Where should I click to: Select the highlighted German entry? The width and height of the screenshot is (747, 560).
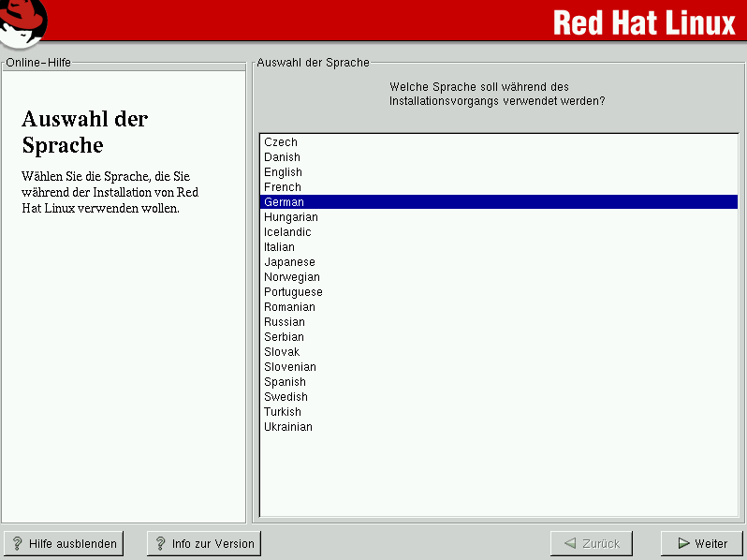285,202
